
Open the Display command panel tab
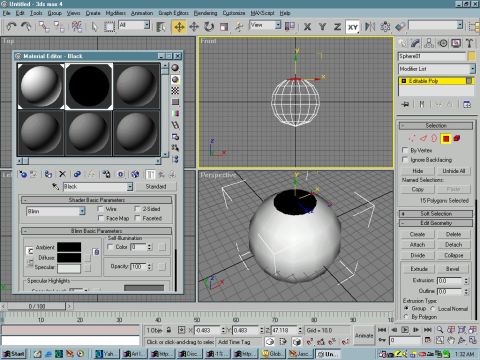[x=456, y=43]
